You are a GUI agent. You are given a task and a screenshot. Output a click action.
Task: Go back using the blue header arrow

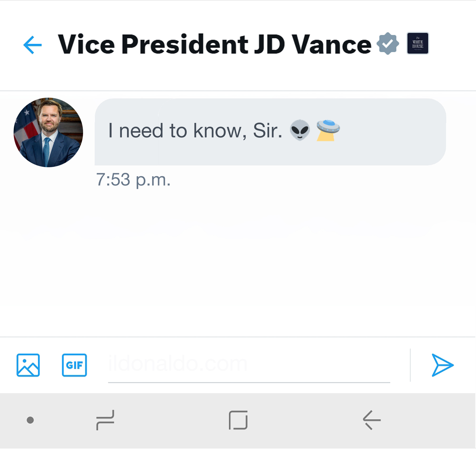click(33, 45)
